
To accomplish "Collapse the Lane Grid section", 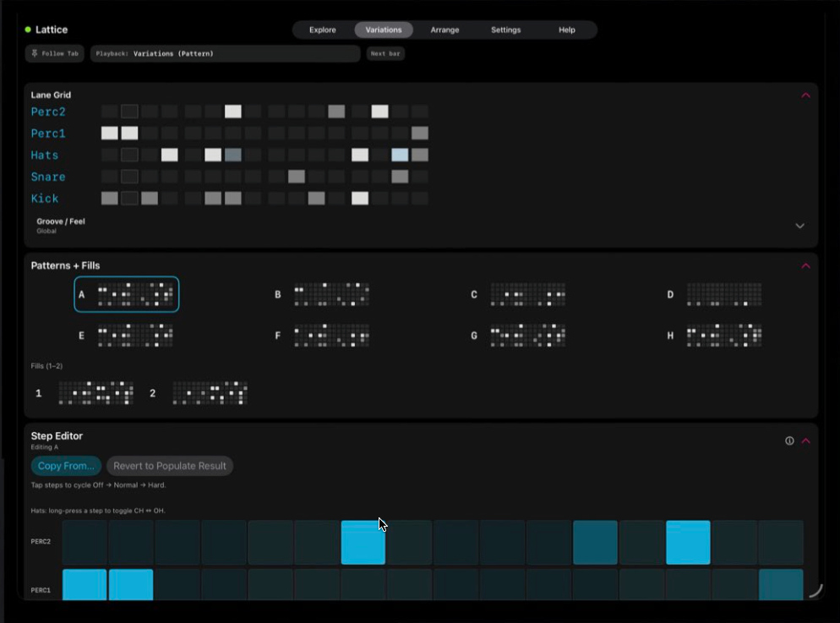I will (x=805, y=96).
